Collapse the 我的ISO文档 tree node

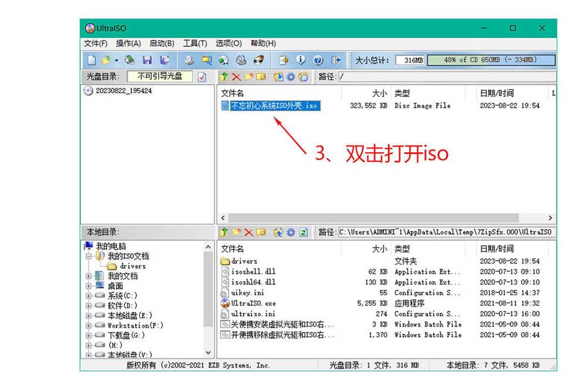89,256
